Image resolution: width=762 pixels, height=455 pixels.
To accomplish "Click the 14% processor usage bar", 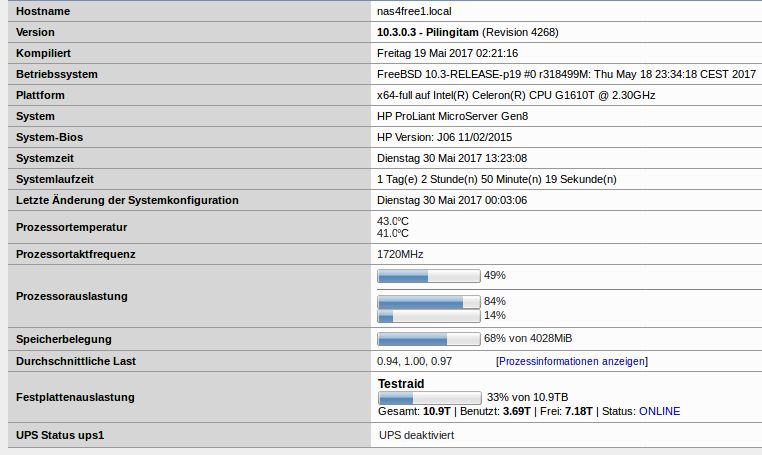I will tap(428, 316).
